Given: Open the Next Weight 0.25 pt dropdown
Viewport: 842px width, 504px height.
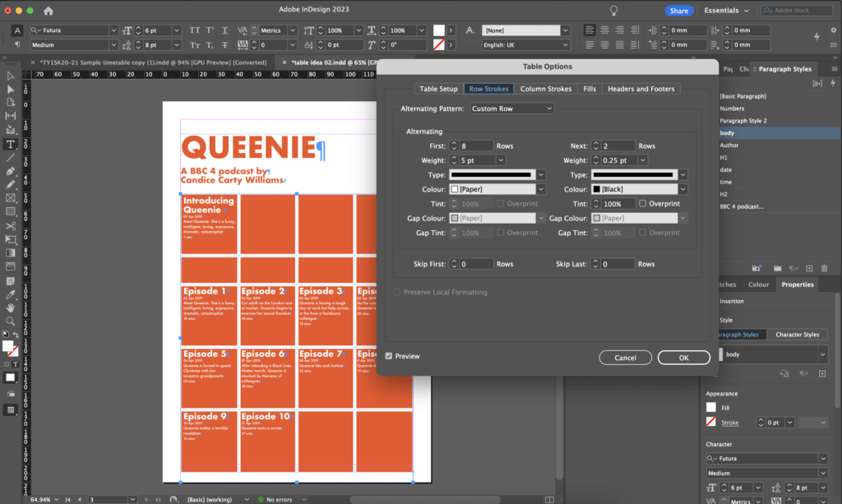Looking at the screenshot, I should 643,160.
